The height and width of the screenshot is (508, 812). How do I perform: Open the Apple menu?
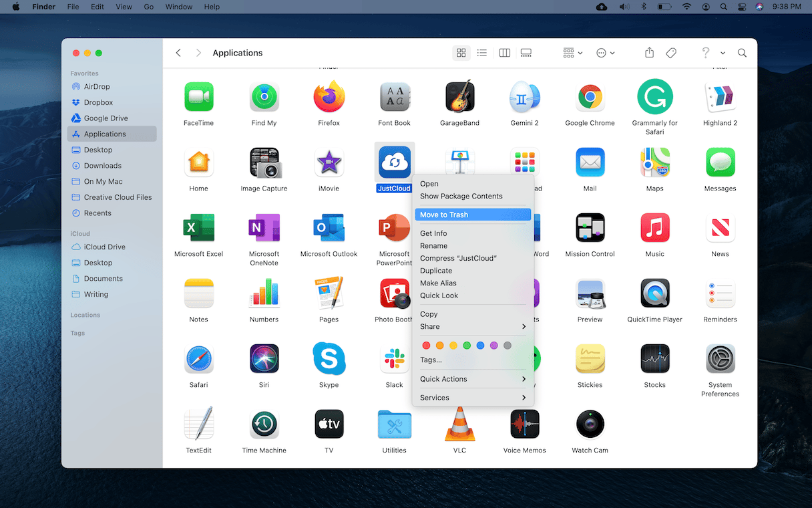click(15, 7)
